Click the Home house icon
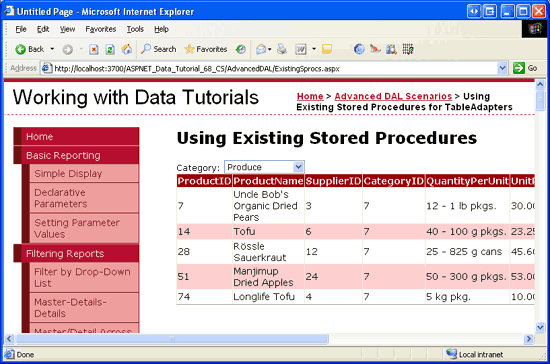 point(127,49)
